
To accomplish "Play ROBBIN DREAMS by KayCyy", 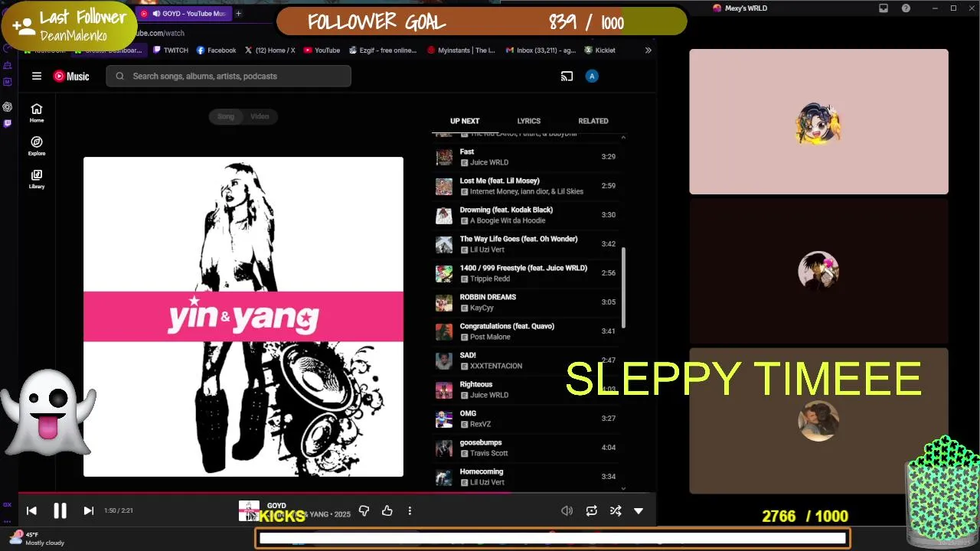I will point(527,302).
